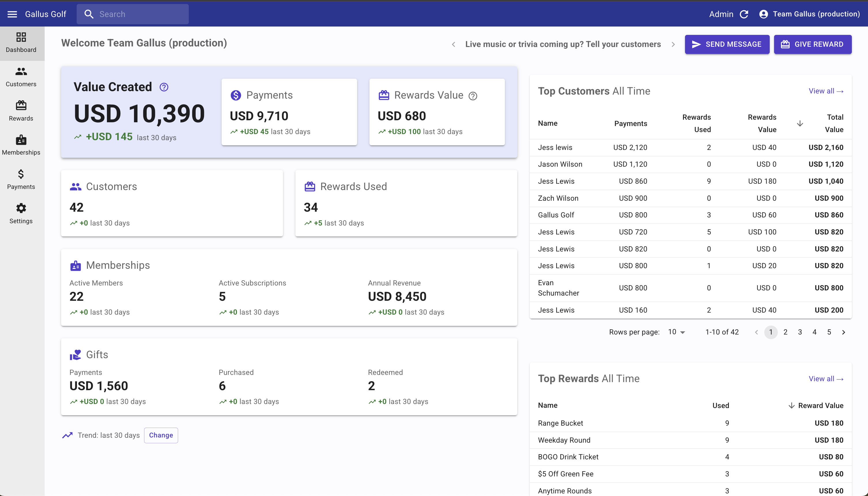The width and height of the screenshot is (868, 496).
Task: Go to page 3 of Top Customers
Action: coord(800,332)
